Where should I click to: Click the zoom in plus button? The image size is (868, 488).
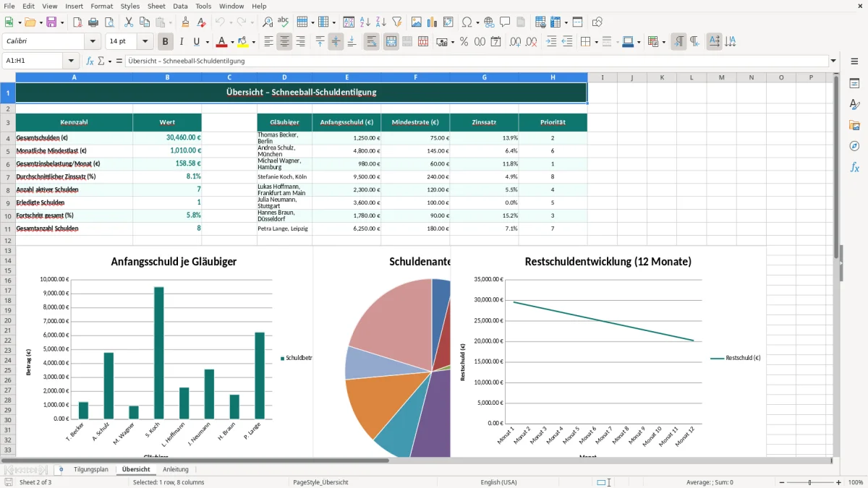point(838,482)
